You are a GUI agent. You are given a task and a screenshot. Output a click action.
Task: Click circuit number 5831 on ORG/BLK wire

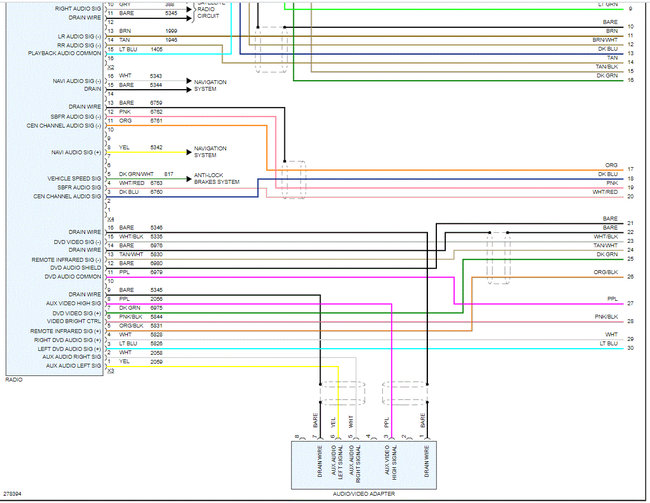coord(156,326)
